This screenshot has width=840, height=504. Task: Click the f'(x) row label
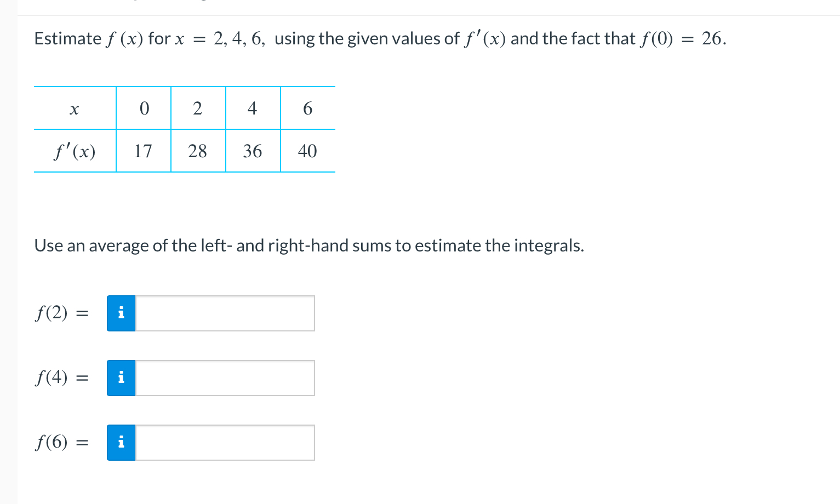coord(75,151)
